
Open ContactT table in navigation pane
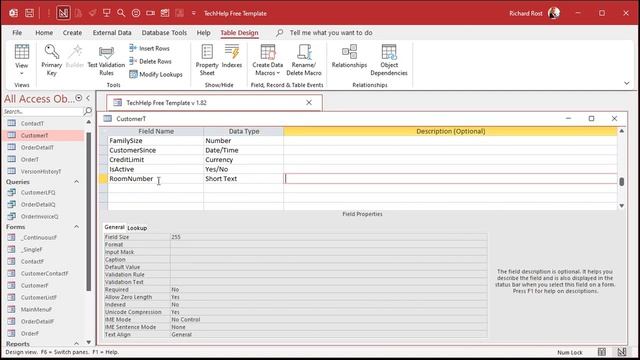[32, 123]
